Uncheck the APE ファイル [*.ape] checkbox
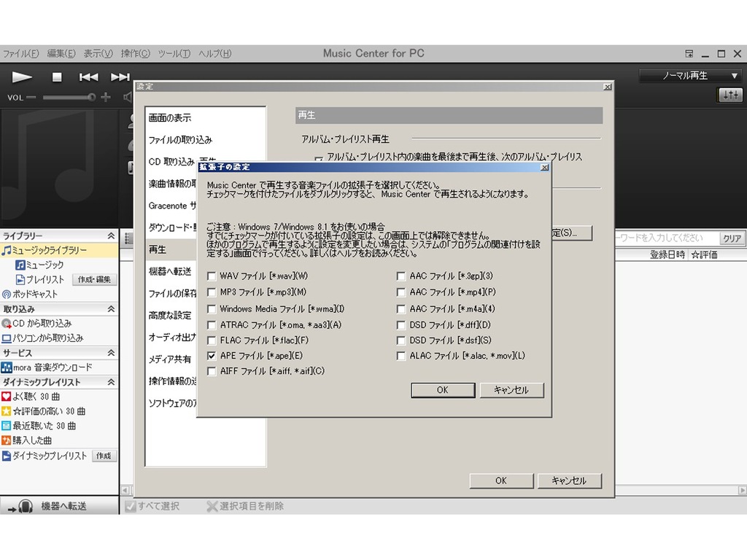 click(x=212, y=356)
